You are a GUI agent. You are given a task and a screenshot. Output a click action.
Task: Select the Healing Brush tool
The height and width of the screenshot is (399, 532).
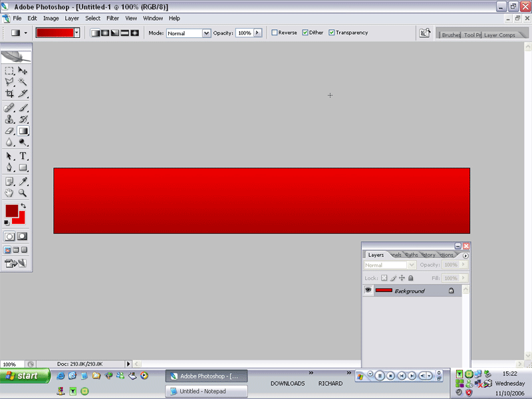9,108
